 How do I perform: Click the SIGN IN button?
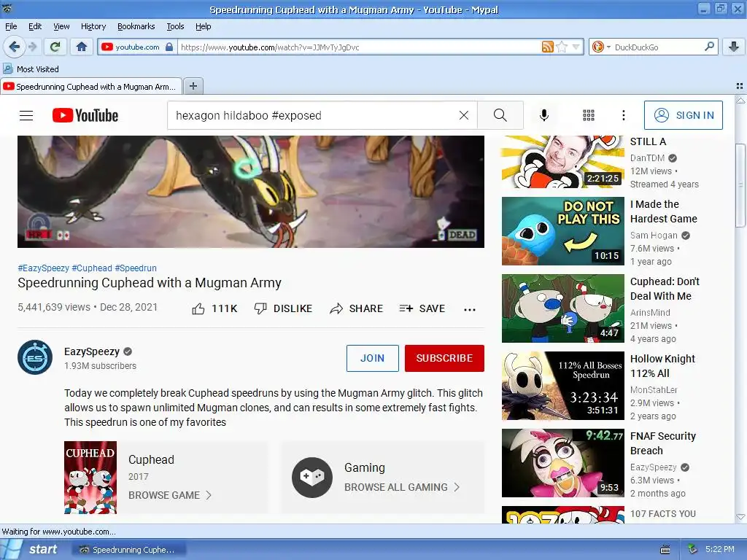683,115
